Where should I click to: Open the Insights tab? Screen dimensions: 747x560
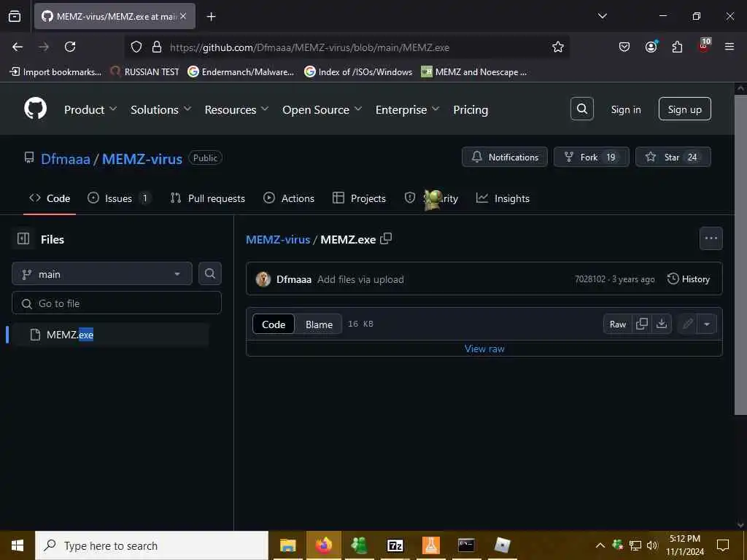pyautogui.click(x=503, y=198)
